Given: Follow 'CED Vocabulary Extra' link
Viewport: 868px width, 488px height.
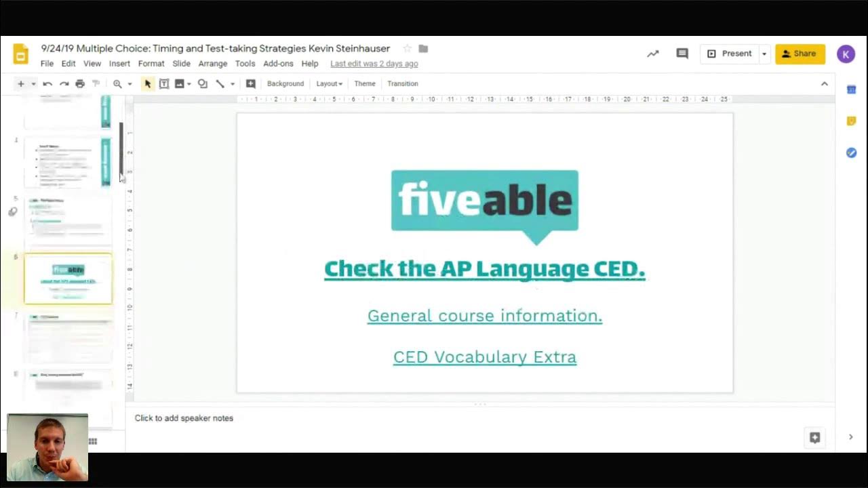Looking at the screenshot, I should point(485,357).
